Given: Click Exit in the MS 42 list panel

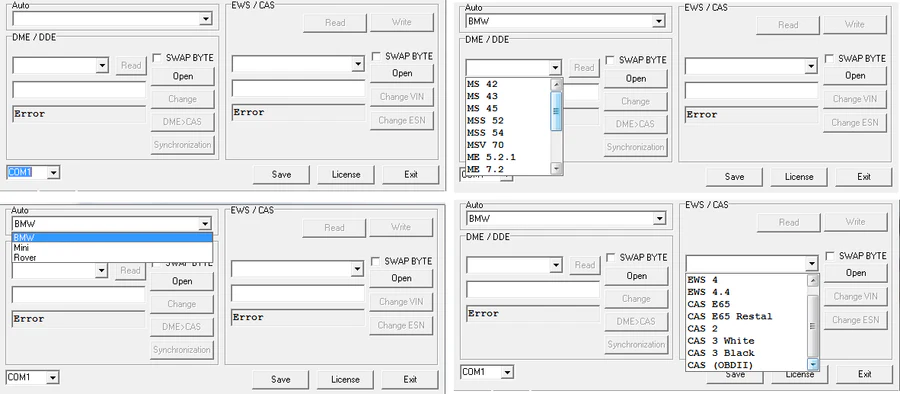Looking at the screenshot, I should pos(864,177).
